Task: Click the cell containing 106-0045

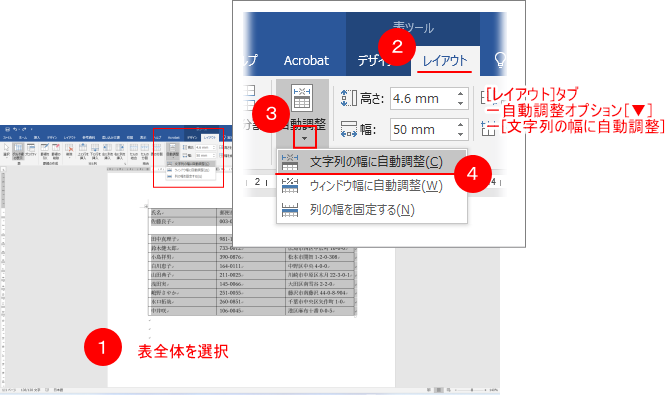Action: click(251, 311)
